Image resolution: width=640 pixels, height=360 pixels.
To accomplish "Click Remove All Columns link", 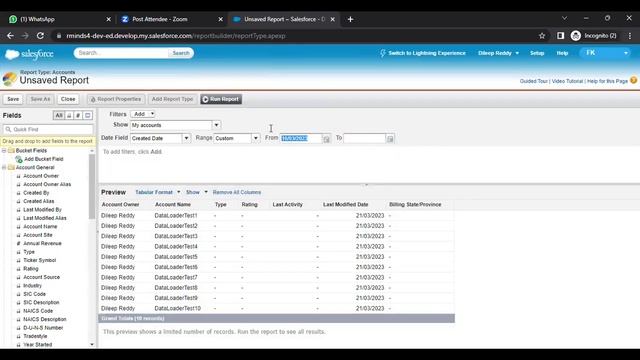I will point(237,192).
